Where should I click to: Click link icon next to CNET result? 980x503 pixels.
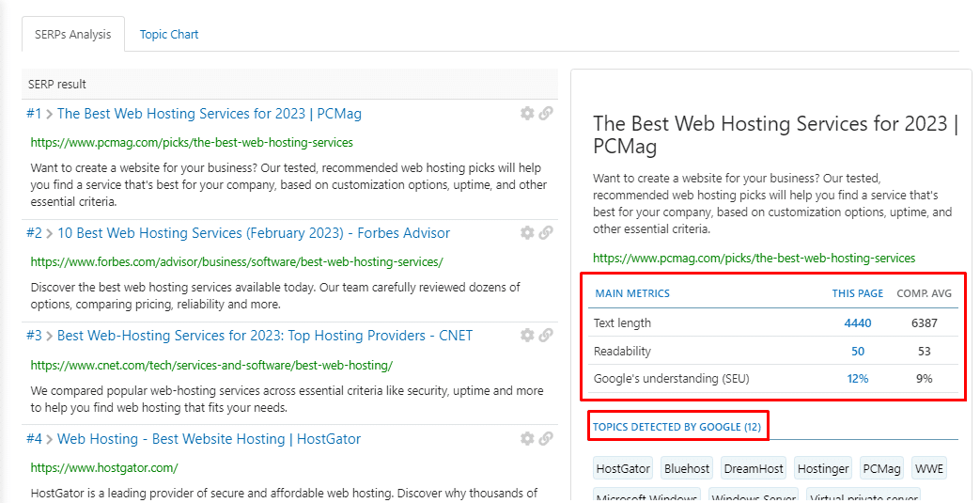tap(546, 336)
